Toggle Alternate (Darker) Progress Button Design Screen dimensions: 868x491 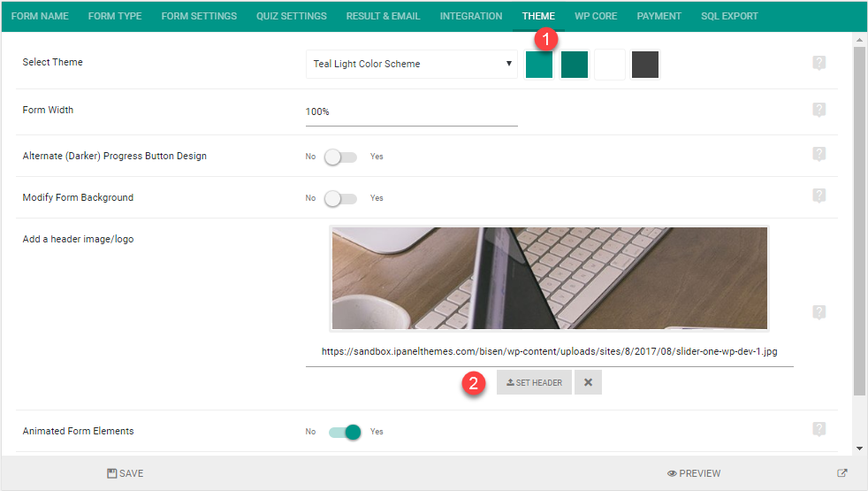pyautogui.click(x=340, y=157)
